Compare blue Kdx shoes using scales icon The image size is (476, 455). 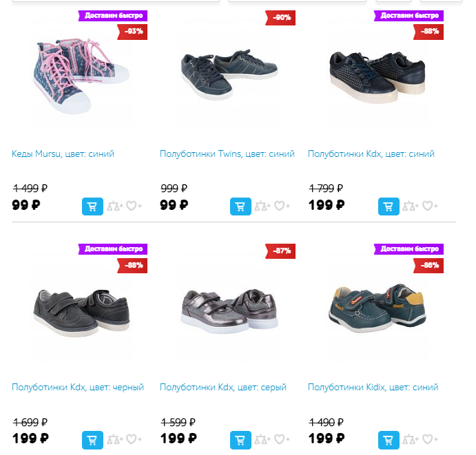pos(411,206)
